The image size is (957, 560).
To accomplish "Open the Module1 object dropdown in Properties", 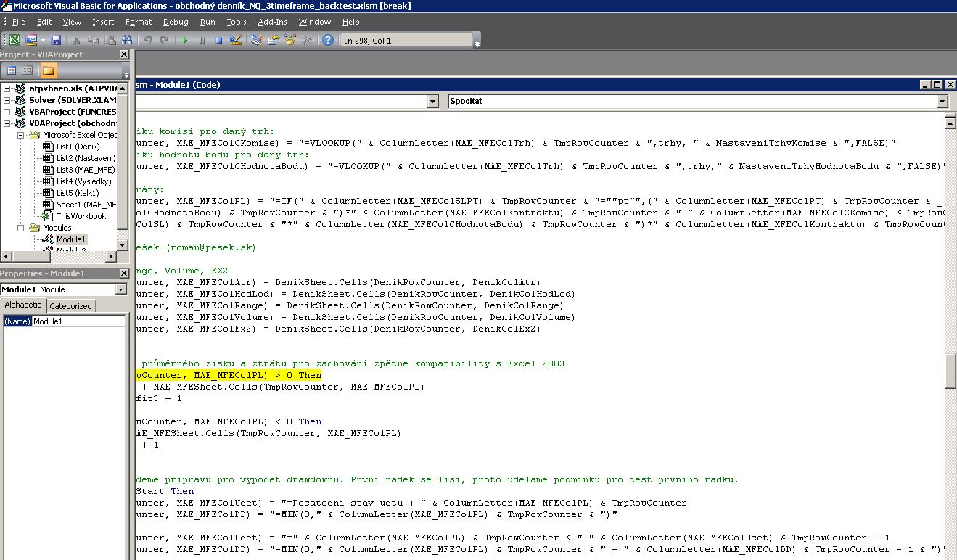I will (x=121, y=289).
